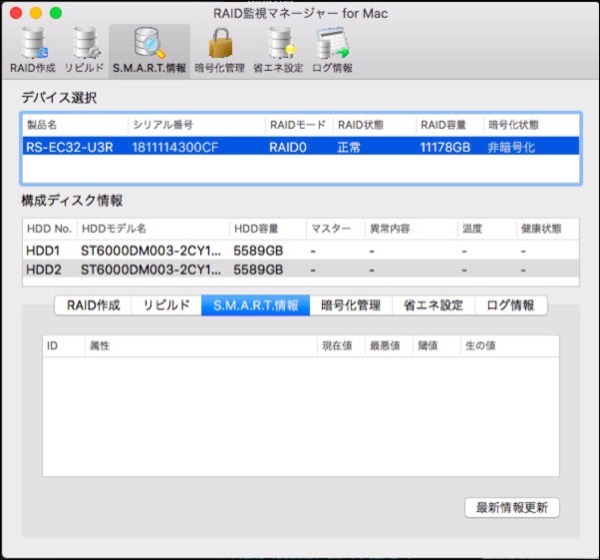Switch to the RAID作成 tab
This screenshot has height=560, width=600.
click(93, 305)
